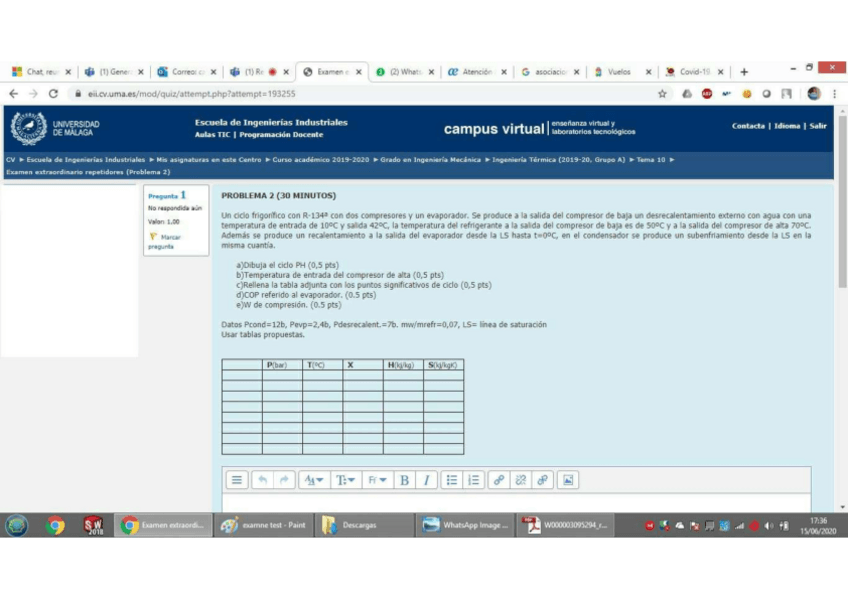This screenshot has width=848, height=599.
Task: Click the insert image icon in the editor
Action: (568, 480)
